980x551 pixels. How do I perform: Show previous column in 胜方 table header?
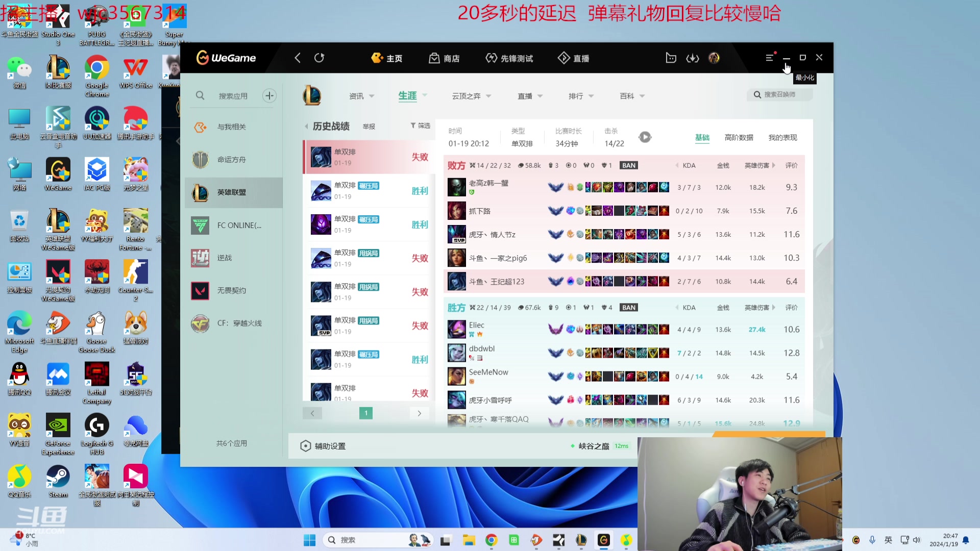[677, 308]
